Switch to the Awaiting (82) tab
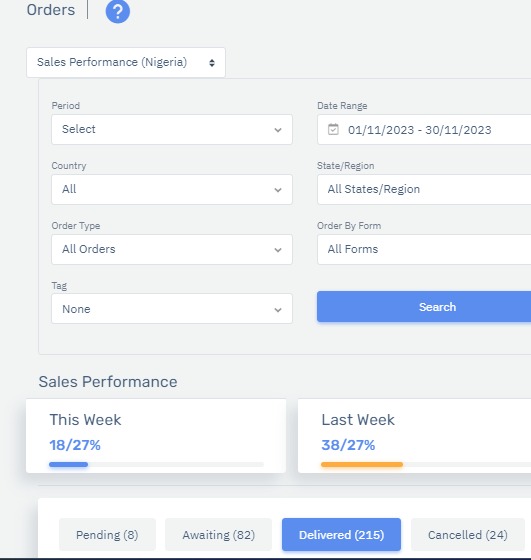This screenshot has height=560, width=531. click(x=219, y=535)
